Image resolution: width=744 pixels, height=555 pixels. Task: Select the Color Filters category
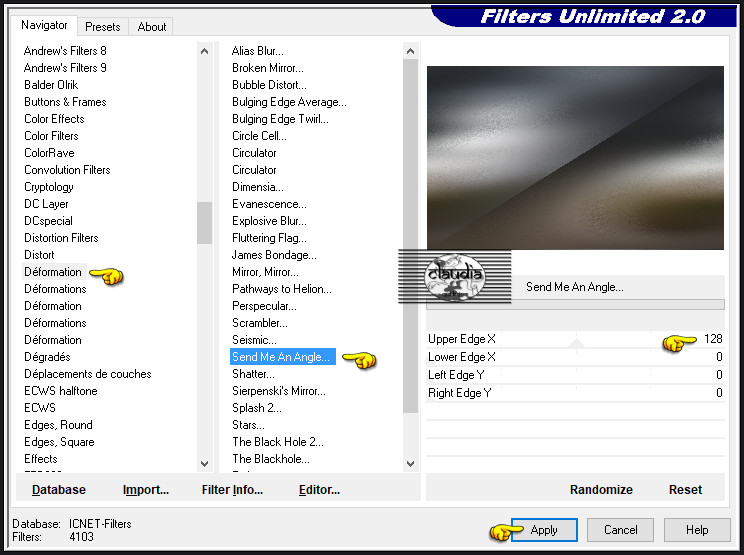point(51,136)
